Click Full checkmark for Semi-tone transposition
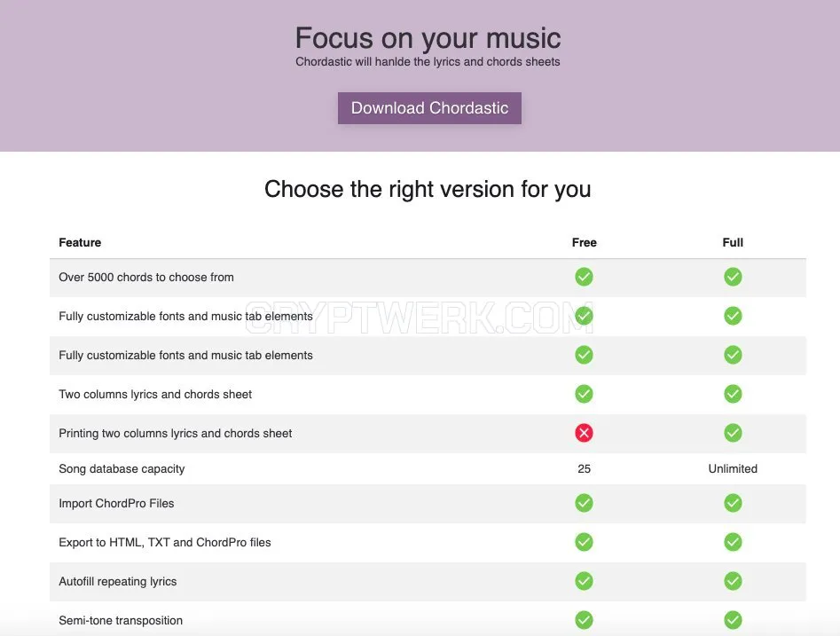The image size is (840, 636). (x=733, y=620)
